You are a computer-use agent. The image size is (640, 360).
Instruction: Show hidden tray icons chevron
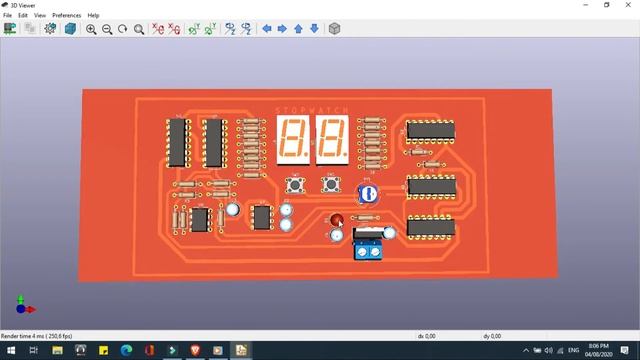point(526,350)
